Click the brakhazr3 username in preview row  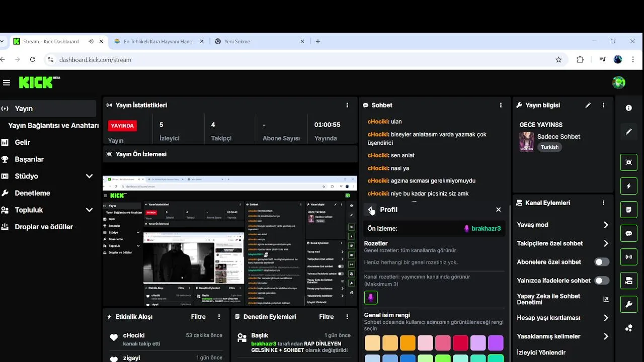(486, 228)
